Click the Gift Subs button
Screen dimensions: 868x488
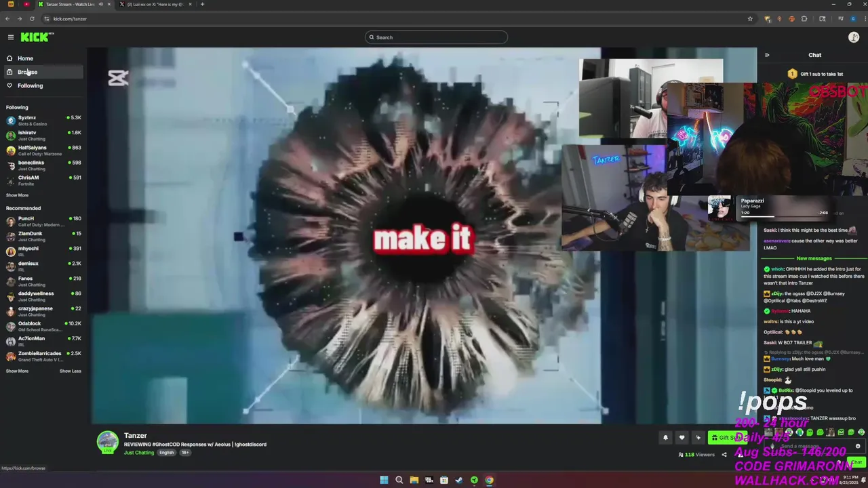pyautogui.click(x=727, y=438)
